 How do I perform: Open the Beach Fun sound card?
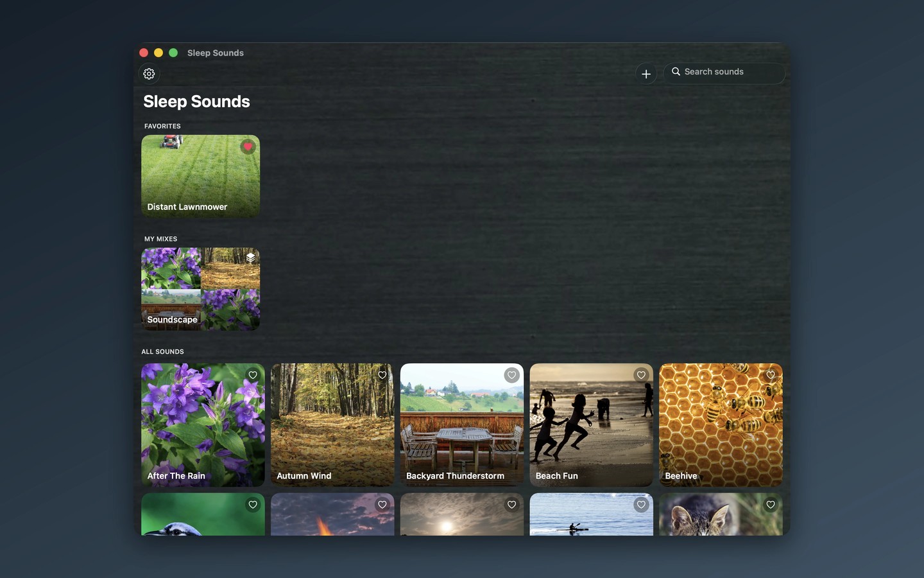click(591, 425)
